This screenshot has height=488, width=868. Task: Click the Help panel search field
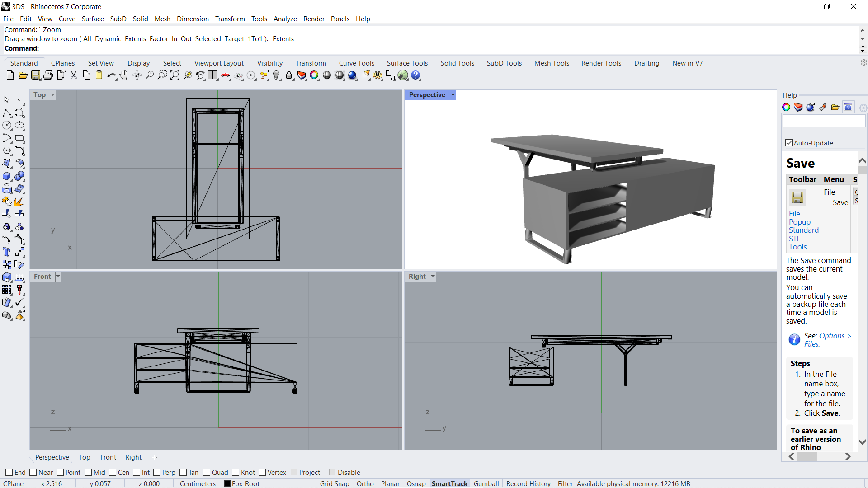tap(824, 121)
